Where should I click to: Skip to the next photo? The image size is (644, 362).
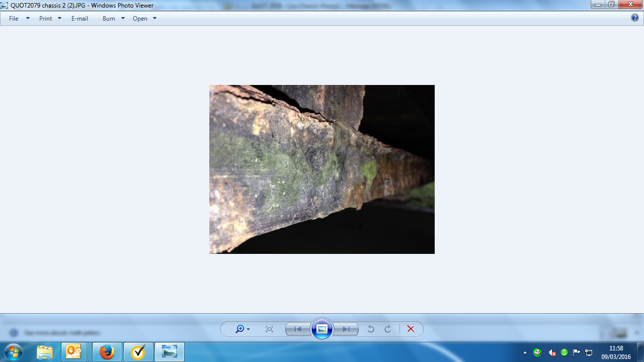point(346,329)
